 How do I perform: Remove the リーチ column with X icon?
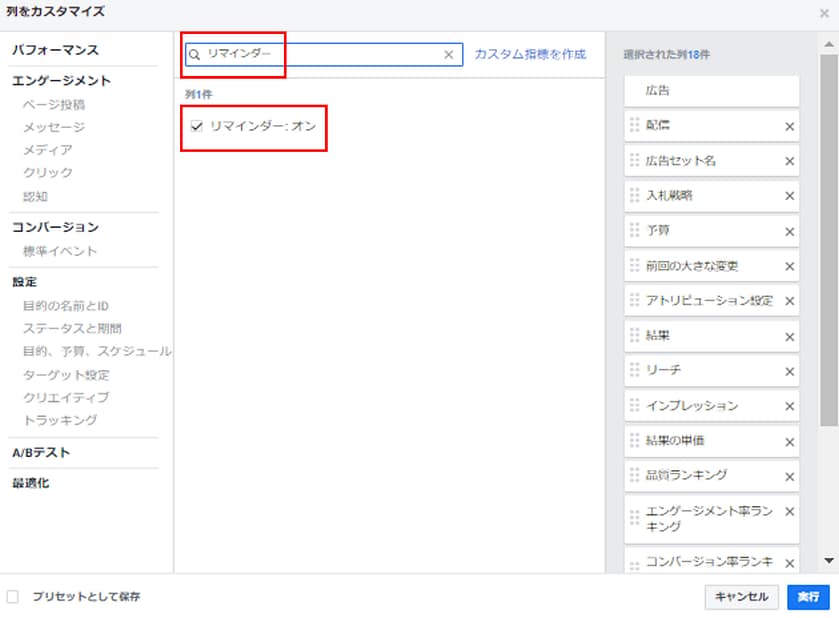click(789, 371)
